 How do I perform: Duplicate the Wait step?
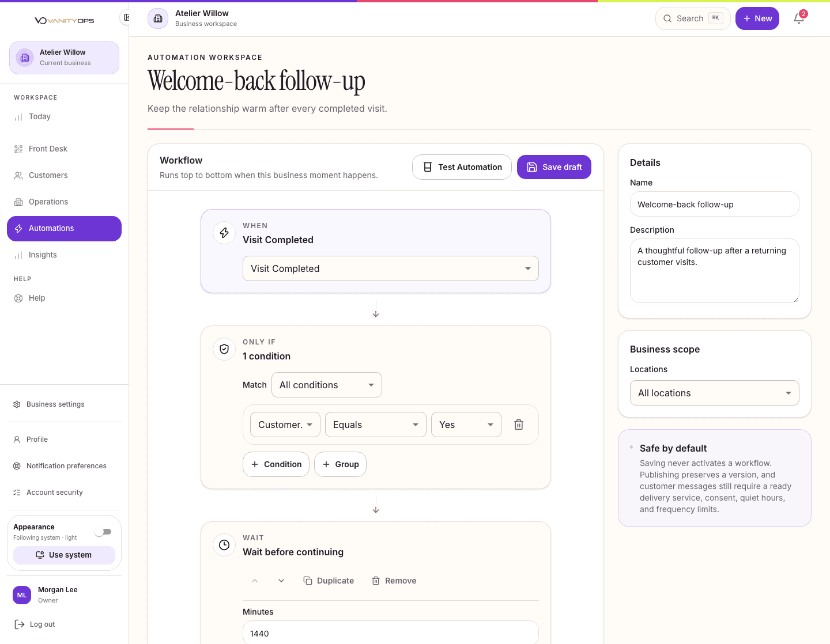[329, 581]
